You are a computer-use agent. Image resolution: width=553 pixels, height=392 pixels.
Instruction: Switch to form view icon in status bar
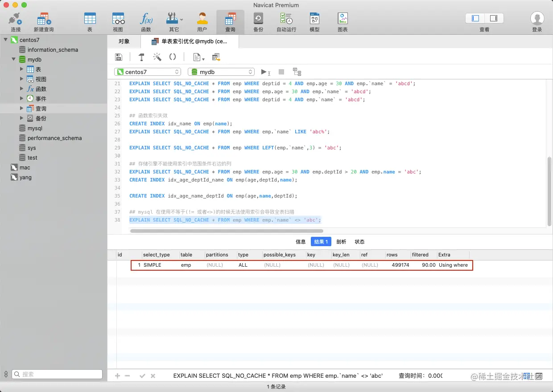(x=539, y=376)
